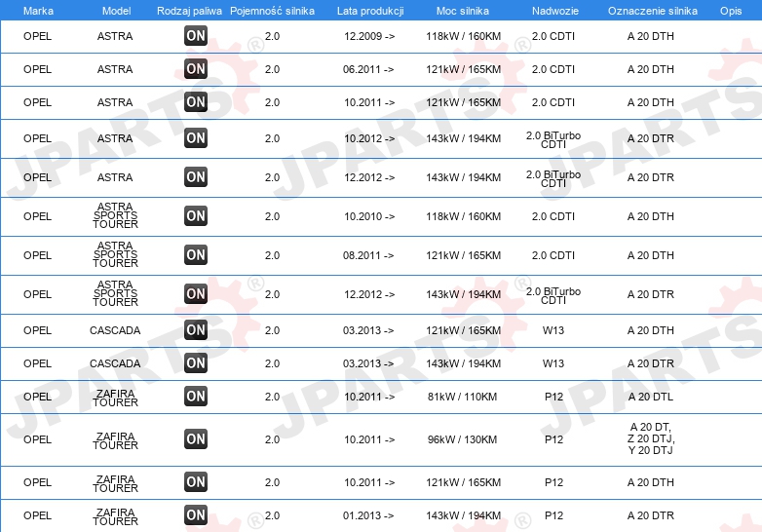Click ON icon in Astra Sports Tourer 08.2011 row
The image size is (762, 532).
point(196,254)
